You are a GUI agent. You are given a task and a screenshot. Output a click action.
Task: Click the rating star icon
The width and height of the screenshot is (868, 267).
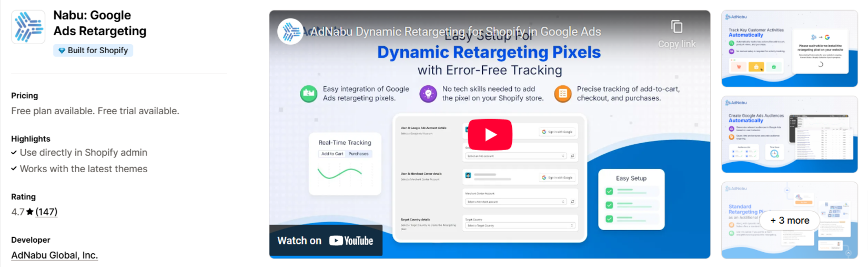click(x=30, y=212)
